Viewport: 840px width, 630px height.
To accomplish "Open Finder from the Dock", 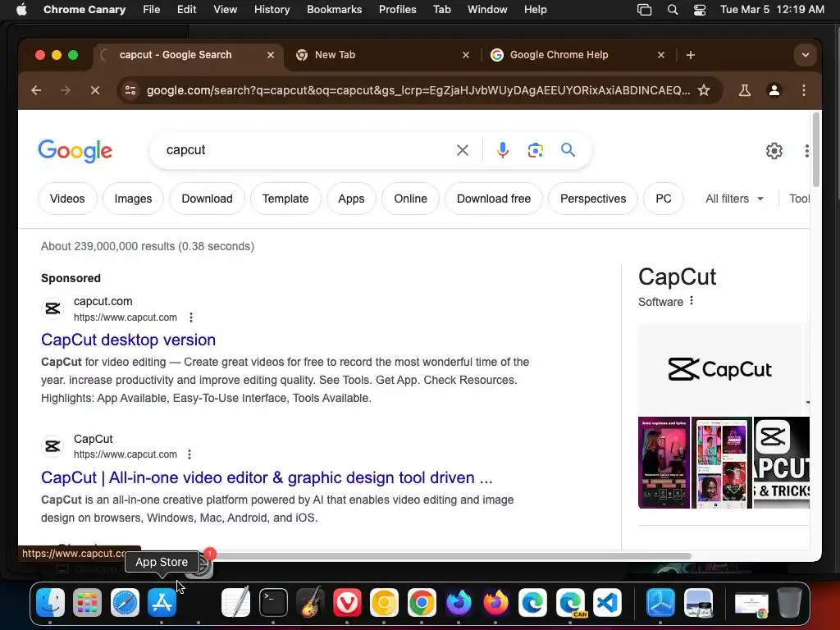I will (50, 602).
